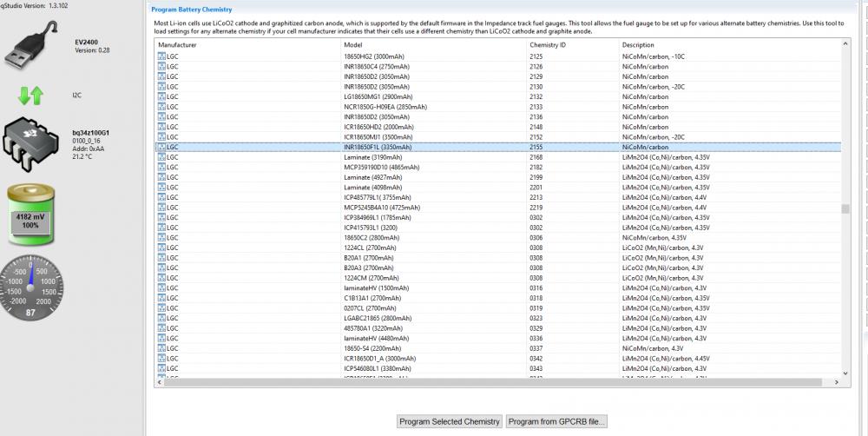The width and height of the screenshot is (868, 436).
Task: Click the description LiMn2O4 (Co,Ni)/carbon, 4.45V
Action: pyautogui.click(x=666, y=359)
